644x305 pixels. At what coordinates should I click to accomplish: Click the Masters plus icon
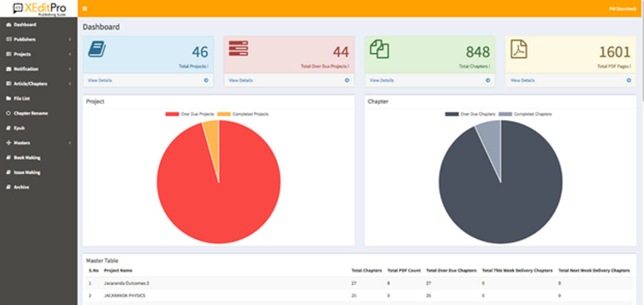coord(9,143)
